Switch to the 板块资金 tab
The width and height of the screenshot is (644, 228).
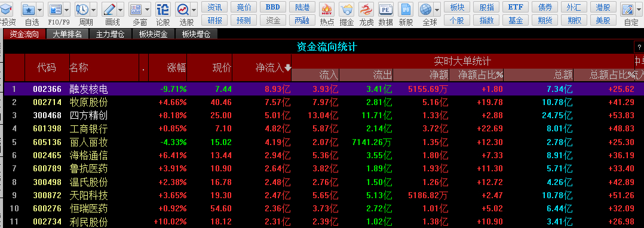153,35
